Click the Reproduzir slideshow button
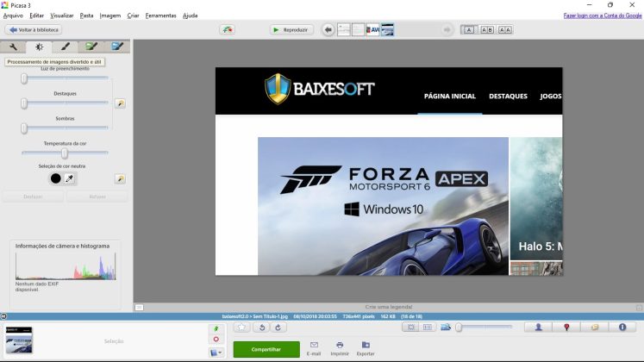The height and width of the screenshot is (362, 644). pos(291,29)
